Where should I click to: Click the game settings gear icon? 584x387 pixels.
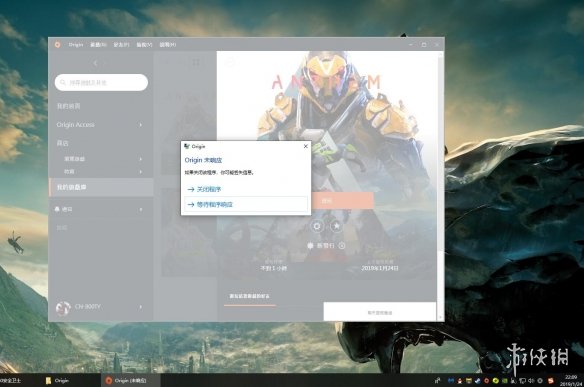(317, 226)
